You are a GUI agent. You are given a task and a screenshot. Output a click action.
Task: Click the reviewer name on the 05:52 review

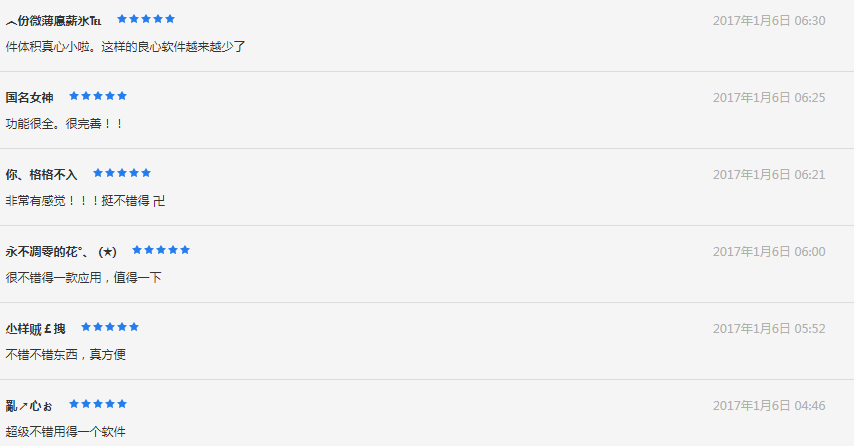pos(35,328)
